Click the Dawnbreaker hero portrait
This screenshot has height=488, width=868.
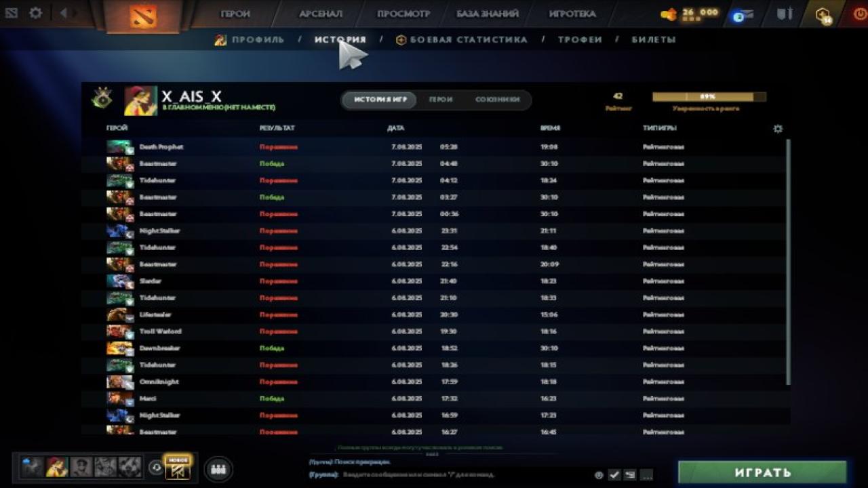coord(120,348)
